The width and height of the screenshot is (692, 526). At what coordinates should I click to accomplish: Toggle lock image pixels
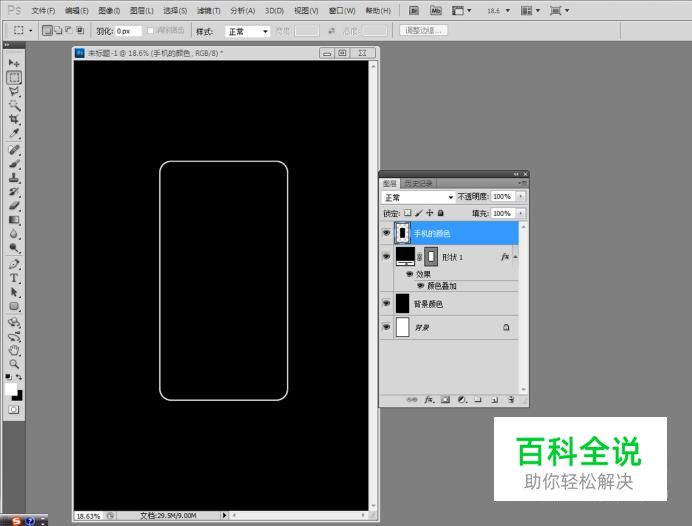418,213
